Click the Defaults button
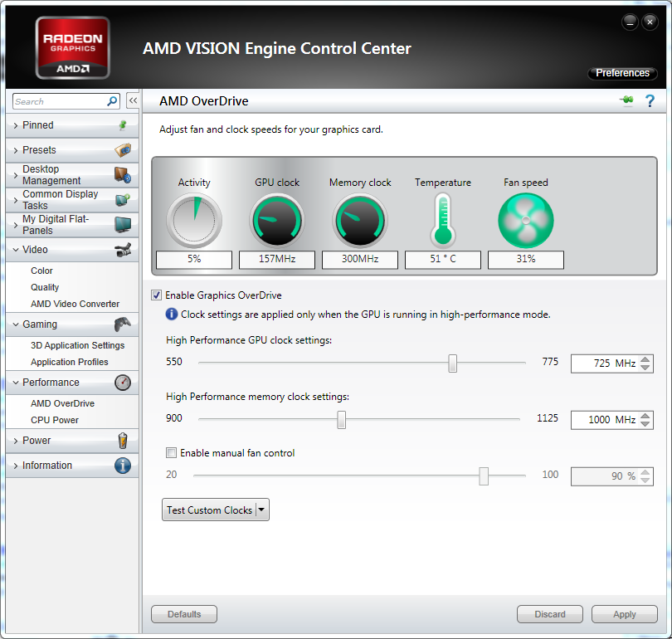 184,614
